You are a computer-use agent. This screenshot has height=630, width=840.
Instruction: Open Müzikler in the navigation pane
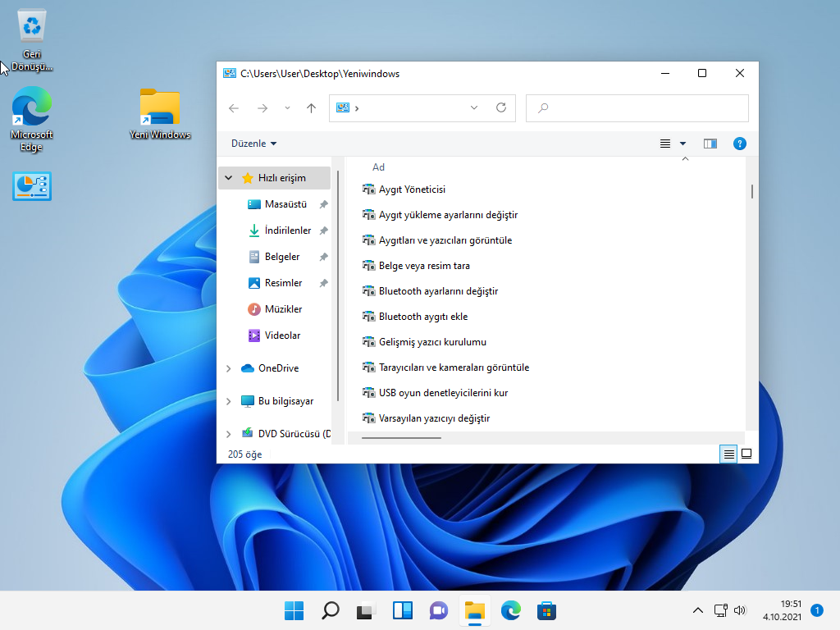[283, 309]
